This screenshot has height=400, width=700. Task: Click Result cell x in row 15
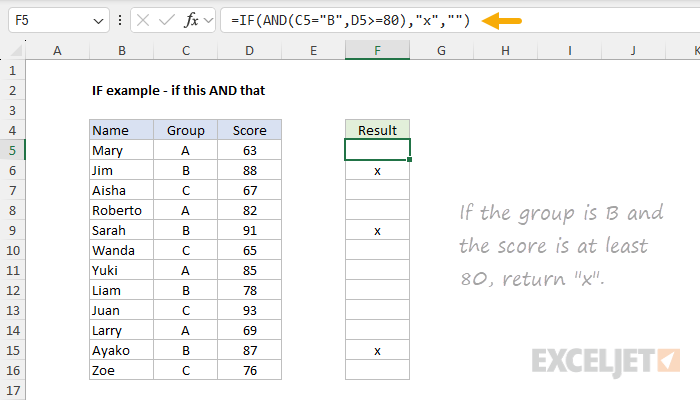tap(377, 350)
